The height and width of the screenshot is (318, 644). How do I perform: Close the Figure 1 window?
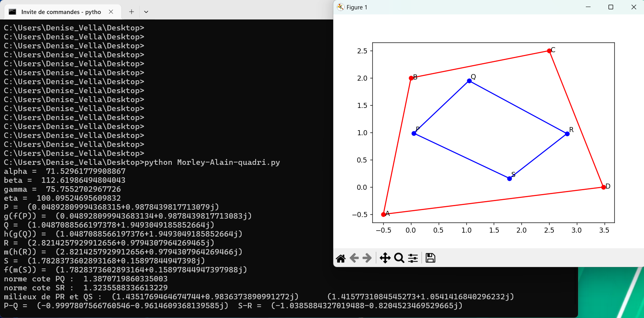pyautogui.click(x=633, y=7)
